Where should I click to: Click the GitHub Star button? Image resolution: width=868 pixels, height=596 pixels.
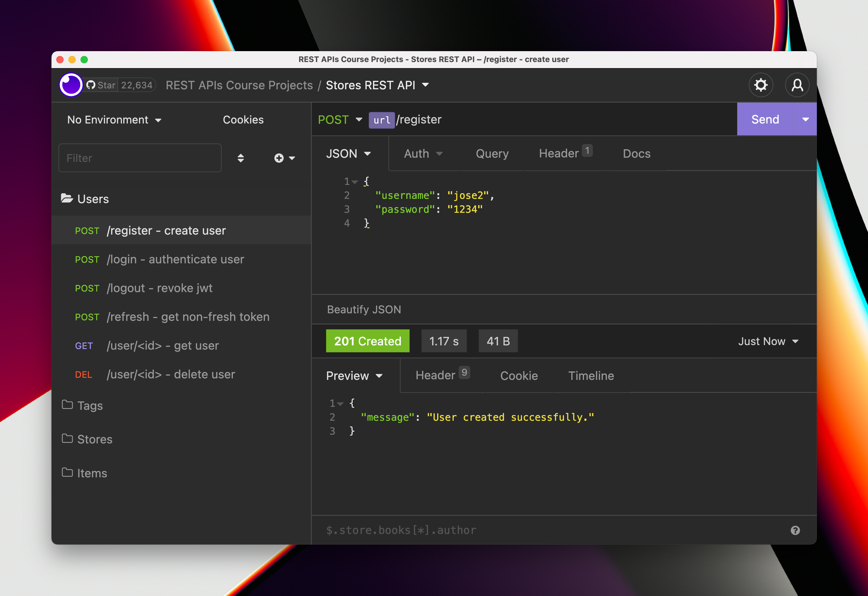click(101, 85)
